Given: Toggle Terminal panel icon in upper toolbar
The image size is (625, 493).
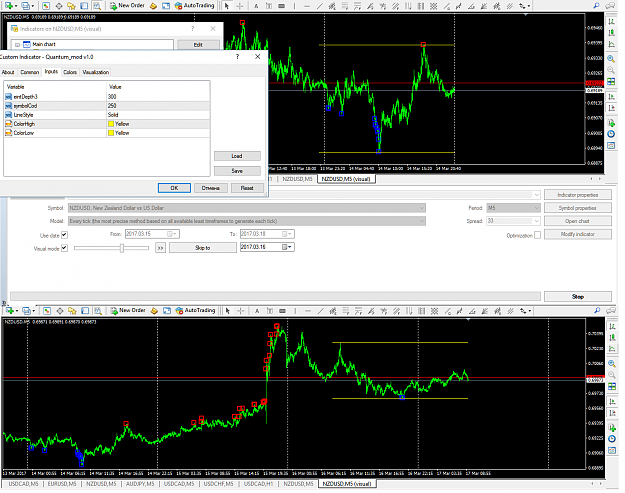Looking at the screenshot, I should tap(84, 6).
